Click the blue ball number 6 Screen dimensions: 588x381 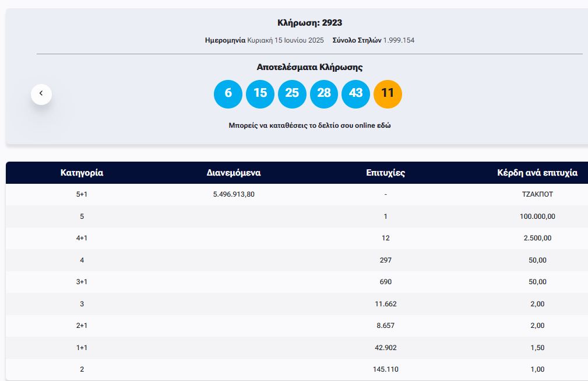tap(228, 93)
